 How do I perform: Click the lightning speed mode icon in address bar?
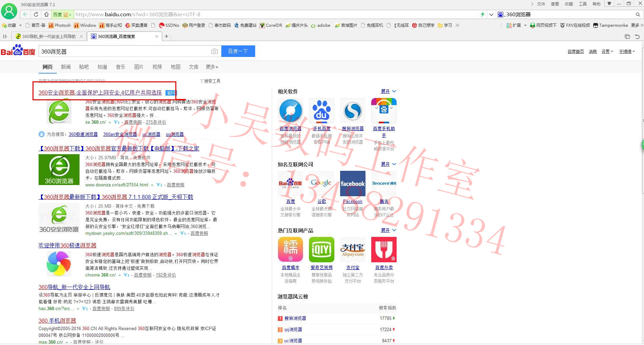[483, 14]
